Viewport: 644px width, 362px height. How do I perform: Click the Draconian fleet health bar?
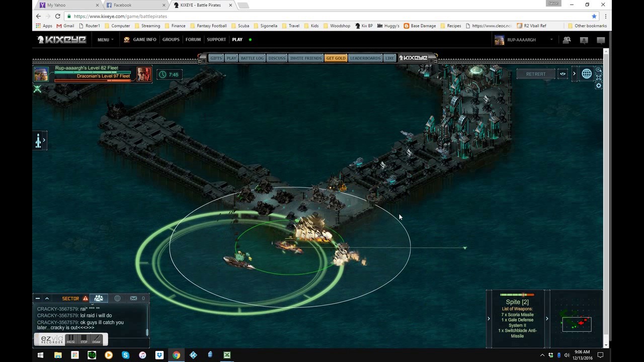(x=92, y=80)
